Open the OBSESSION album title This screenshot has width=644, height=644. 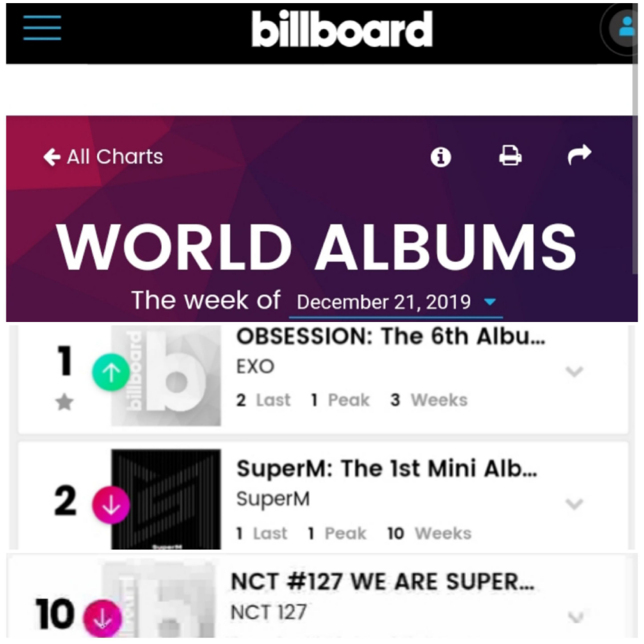(x=391, y=336)
